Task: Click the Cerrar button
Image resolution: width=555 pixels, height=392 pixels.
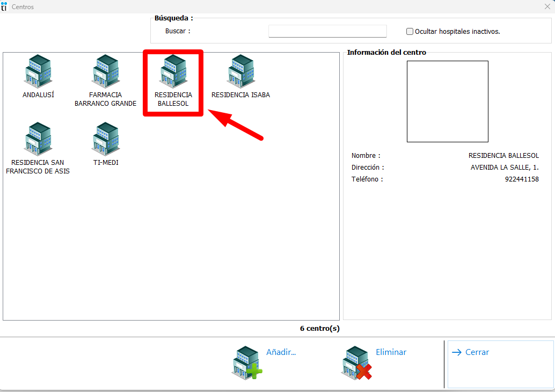Action: [x=500, y=364]
